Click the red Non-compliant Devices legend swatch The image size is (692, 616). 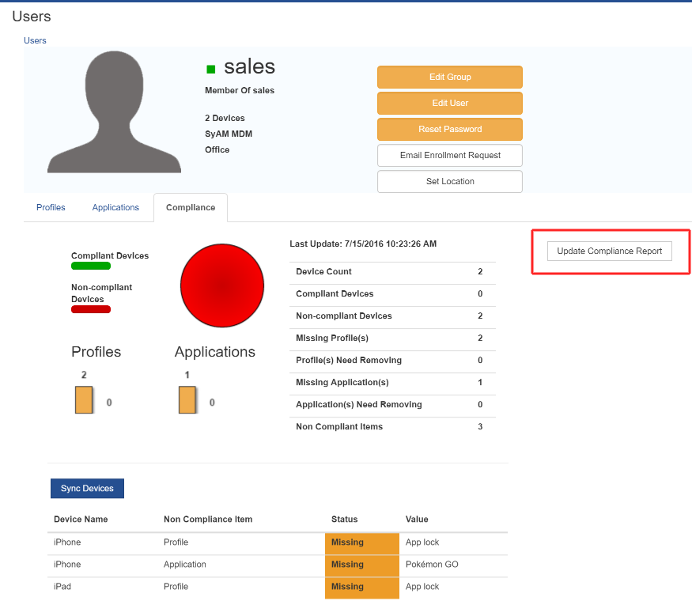pos(91,309)
